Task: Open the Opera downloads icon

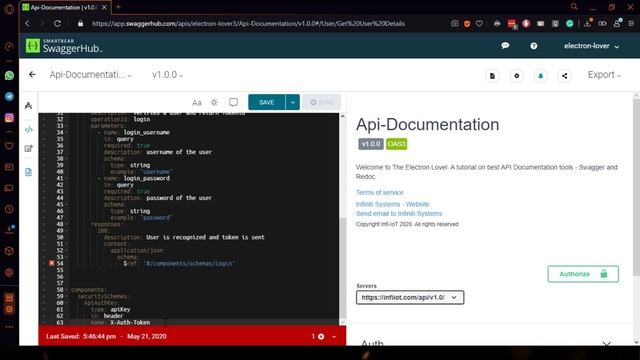Action: coord(588,24)
